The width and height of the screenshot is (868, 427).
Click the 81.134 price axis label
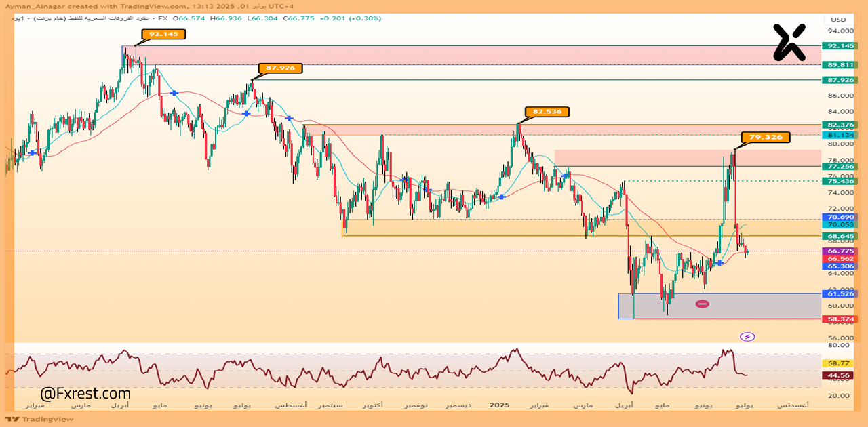click(840, 135)
